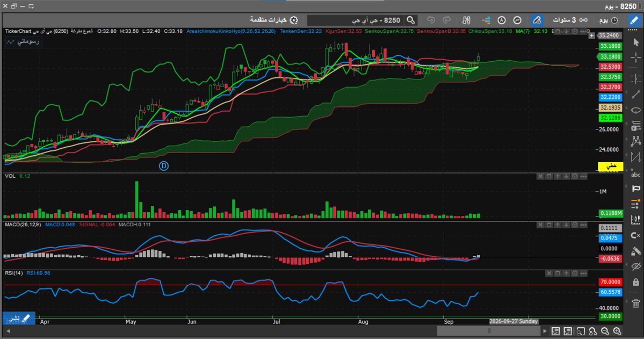Open RSI pane settings icon
The height and width of the screenshot is (339, 644).
[x=575, y=273]
